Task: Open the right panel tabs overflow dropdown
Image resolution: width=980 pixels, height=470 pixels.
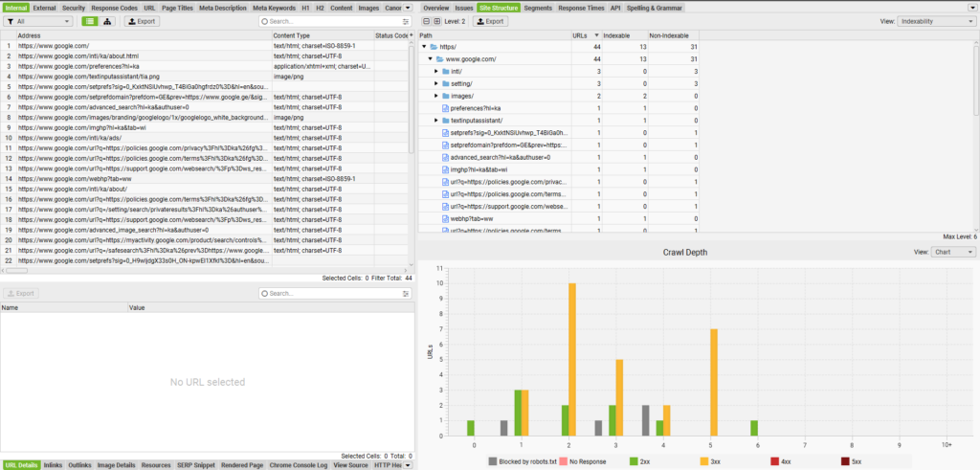Action: 972,8
